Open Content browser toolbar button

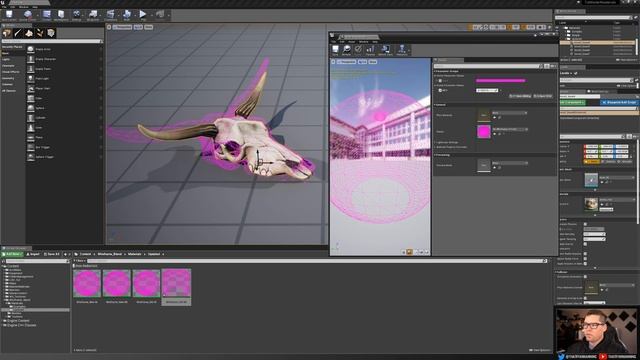pyautogui.click(x=47, y=15)
